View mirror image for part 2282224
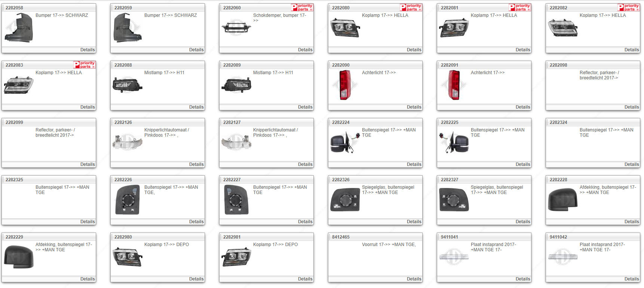 click(345, 142)
